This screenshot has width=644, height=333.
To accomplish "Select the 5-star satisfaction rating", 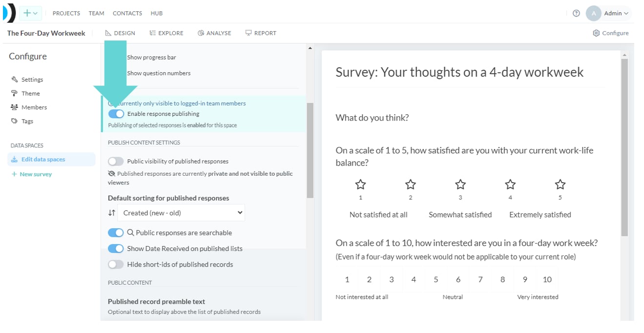I will [560, 185].
